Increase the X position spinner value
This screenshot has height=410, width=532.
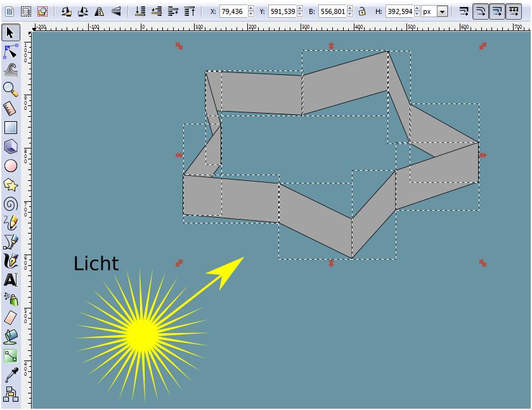[x=251, y=9]
